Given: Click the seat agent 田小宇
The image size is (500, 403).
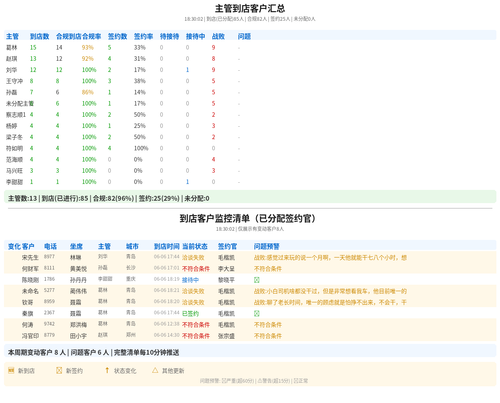Looking at the screenshot, I should (78, 336).
